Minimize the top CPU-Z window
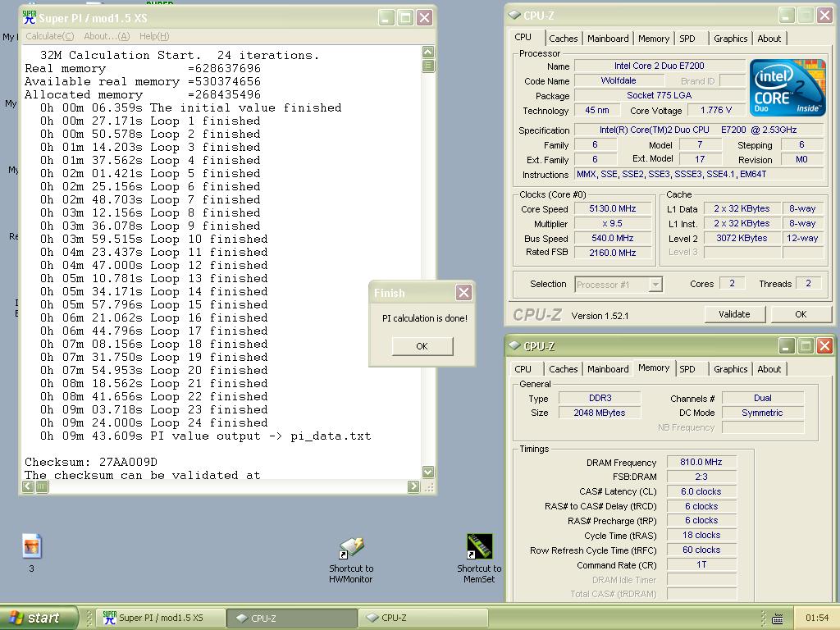Screen dimensions: 840x630 (x=786, y=15)
